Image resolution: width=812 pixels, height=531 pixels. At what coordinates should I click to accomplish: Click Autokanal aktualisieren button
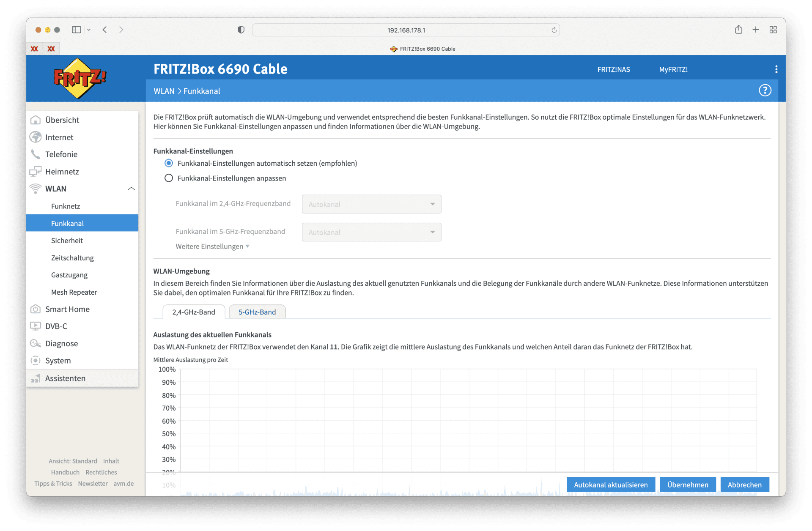(x=611, y=484)
